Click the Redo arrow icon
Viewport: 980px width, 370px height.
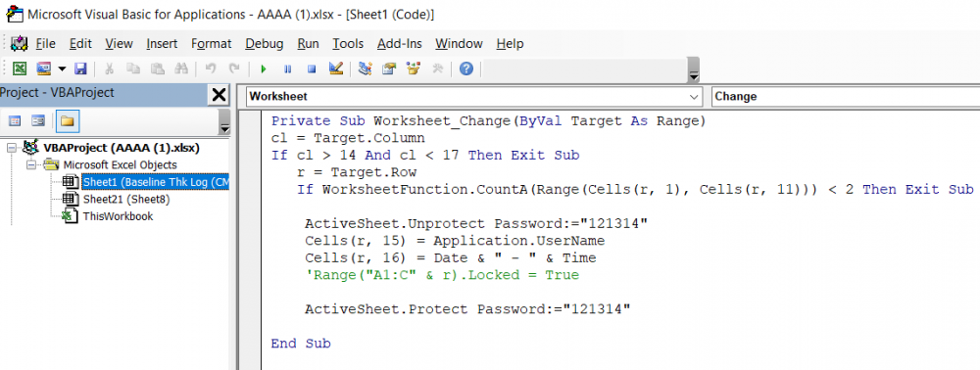pos(234,69)
